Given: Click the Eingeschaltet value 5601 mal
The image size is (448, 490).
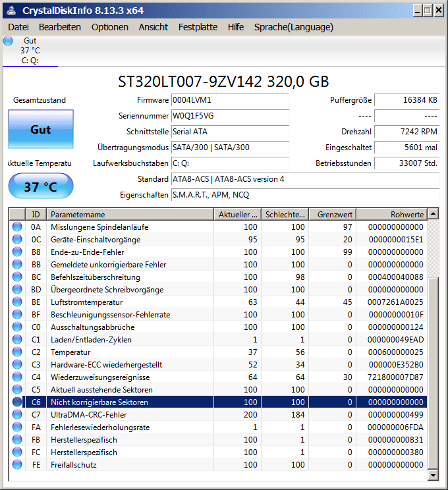Looking at the screenshot, I should (406, 148).
